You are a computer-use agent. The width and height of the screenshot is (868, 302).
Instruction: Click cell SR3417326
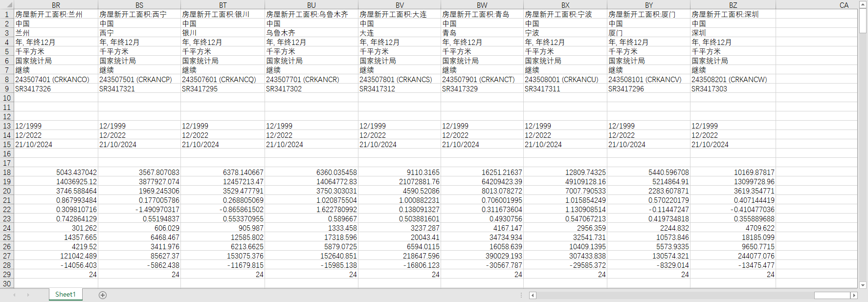click(56, 88)
